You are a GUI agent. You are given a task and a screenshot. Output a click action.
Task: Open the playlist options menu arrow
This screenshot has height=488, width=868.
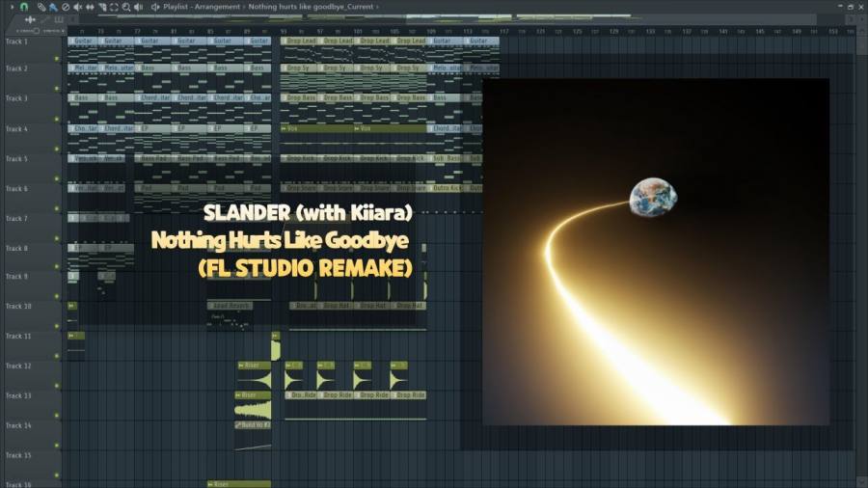12,7
